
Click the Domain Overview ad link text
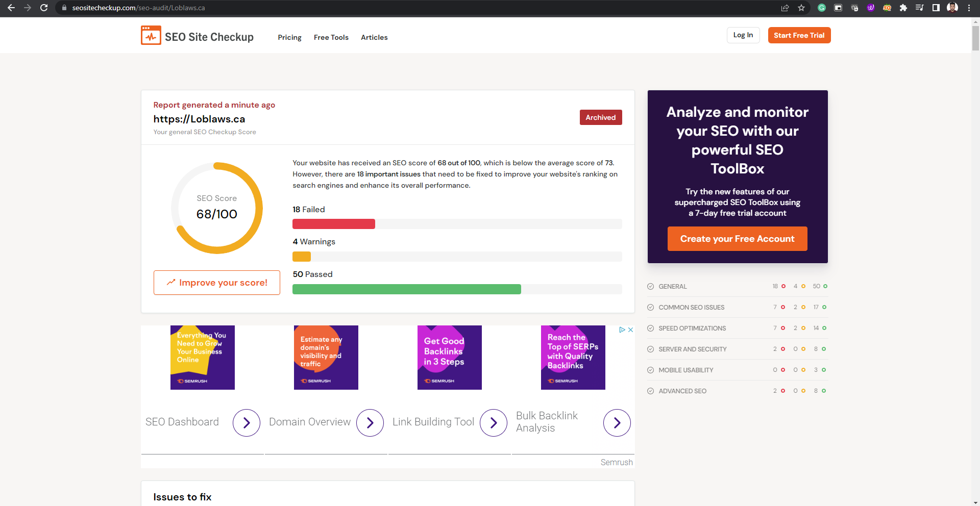[x=310, y=422]
